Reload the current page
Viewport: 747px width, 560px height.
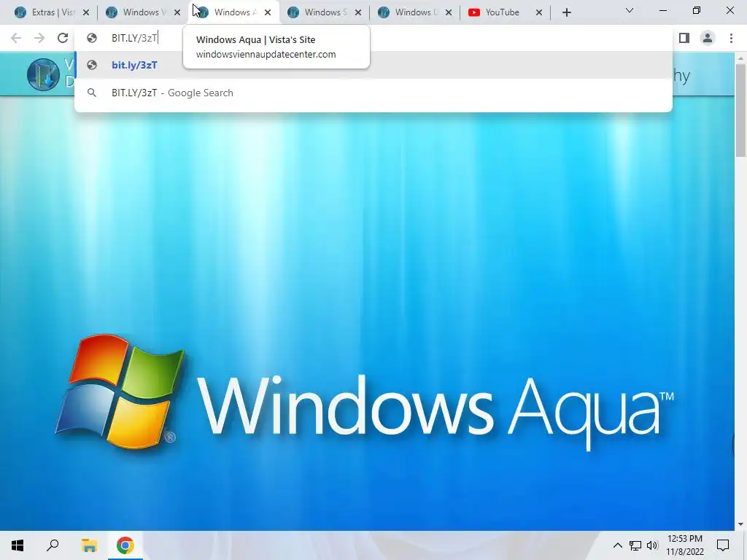point(63,38)
